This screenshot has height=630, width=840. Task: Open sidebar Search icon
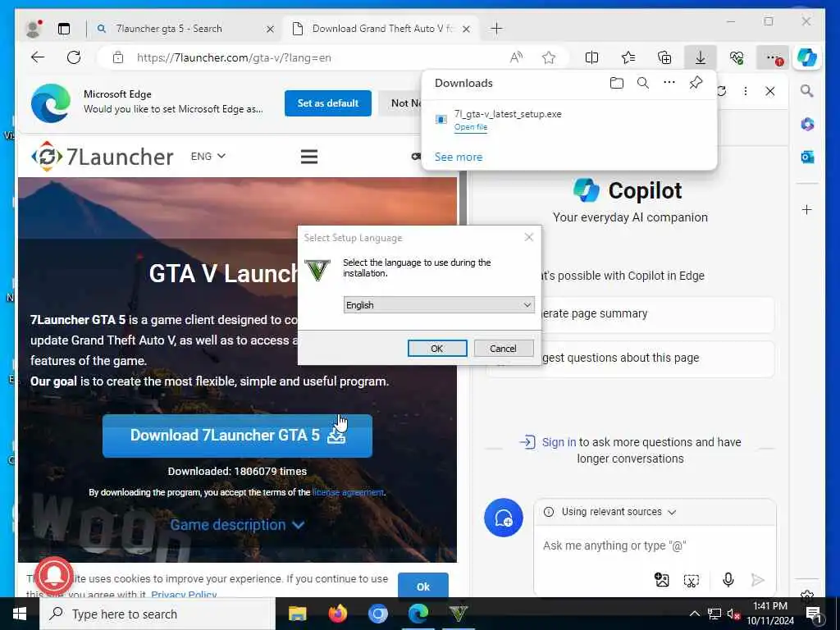coord(807,91)
